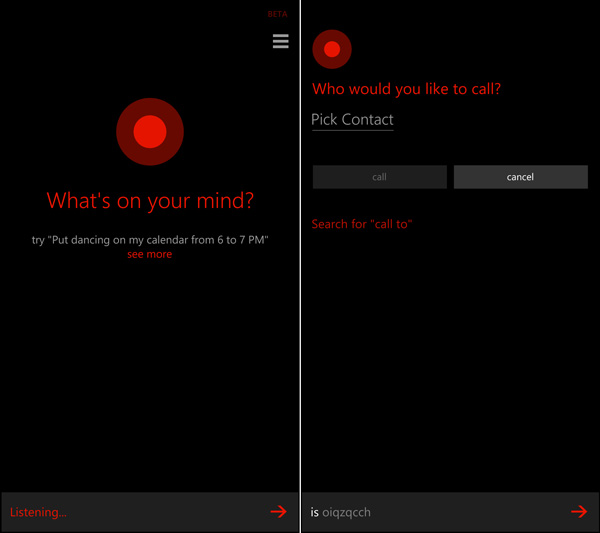Click the 'see more' link
Image resolution: width=600 pixels, height=533 pixels.
point(149,254)
